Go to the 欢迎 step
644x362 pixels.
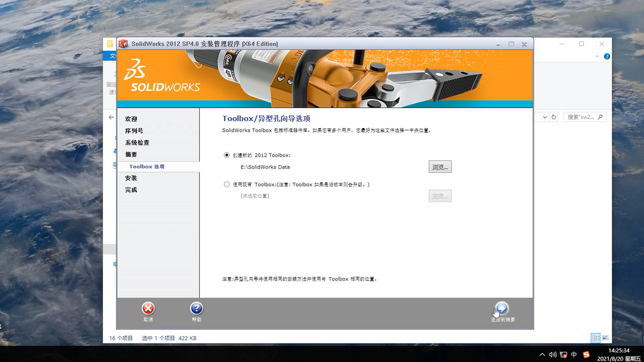click(x=131, y=119)
